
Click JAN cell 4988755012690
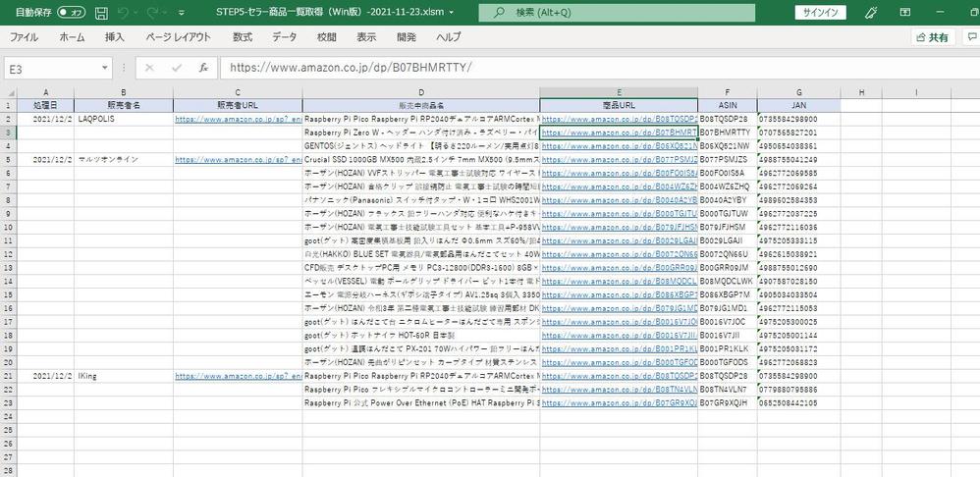798,268
